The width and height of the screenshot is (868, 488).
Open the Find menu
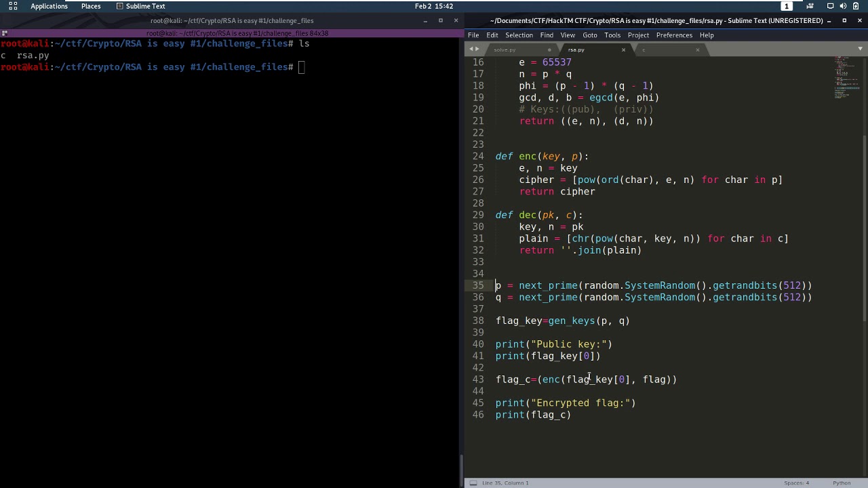coord(547,35)
